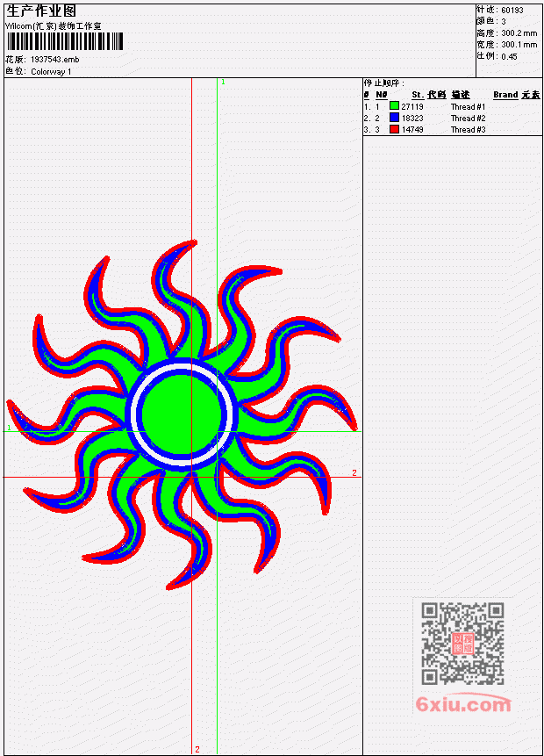Select the width value 300.1 mm
Viewport: 544px width, 756px height.
pos(519,45)
